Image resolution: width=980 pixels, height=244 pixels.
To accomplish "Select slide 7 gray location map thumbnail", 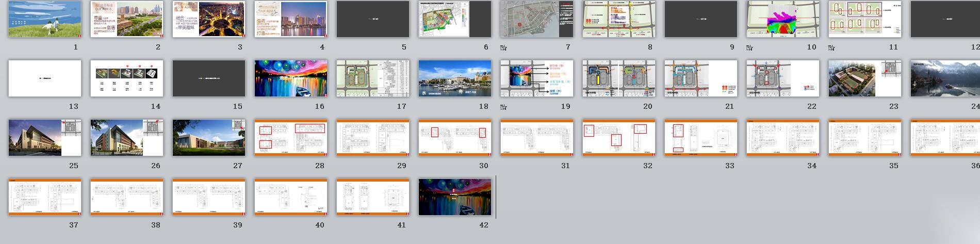I will point(537,19).
